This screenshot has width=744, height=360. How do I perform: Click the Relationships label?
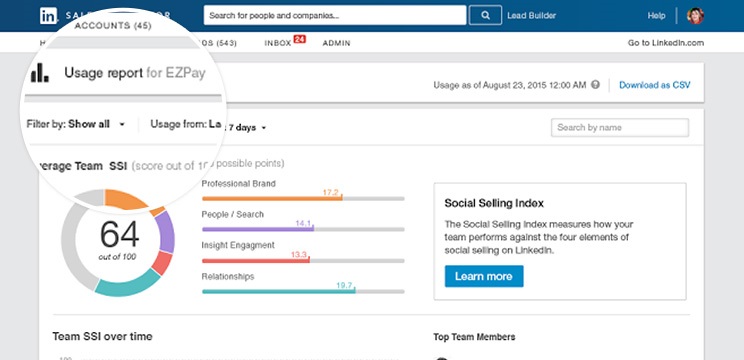228,277
